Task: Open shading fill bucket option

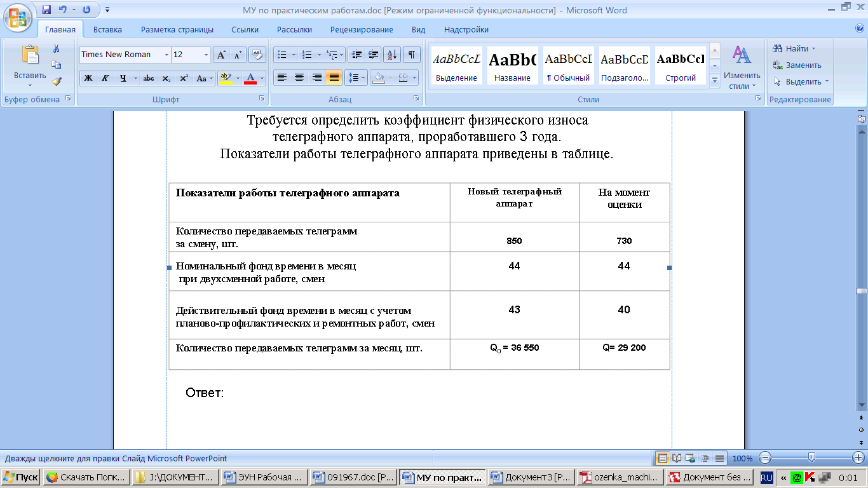Action: coord(379,78)
